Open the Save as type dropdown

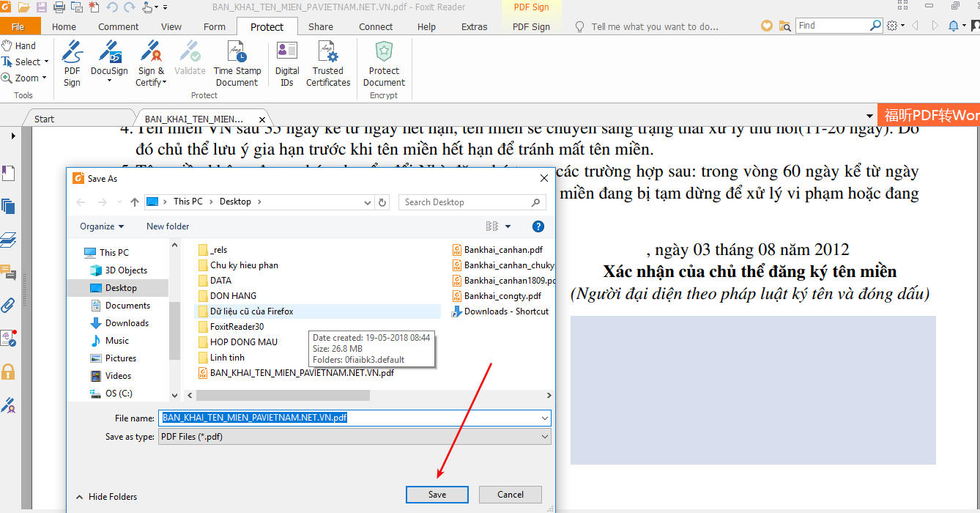point(544,437)
